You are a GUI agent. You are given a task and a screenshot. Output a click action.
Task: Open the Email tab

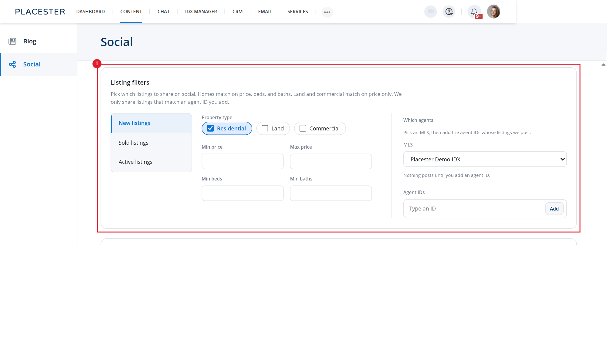tap(265, 12)
